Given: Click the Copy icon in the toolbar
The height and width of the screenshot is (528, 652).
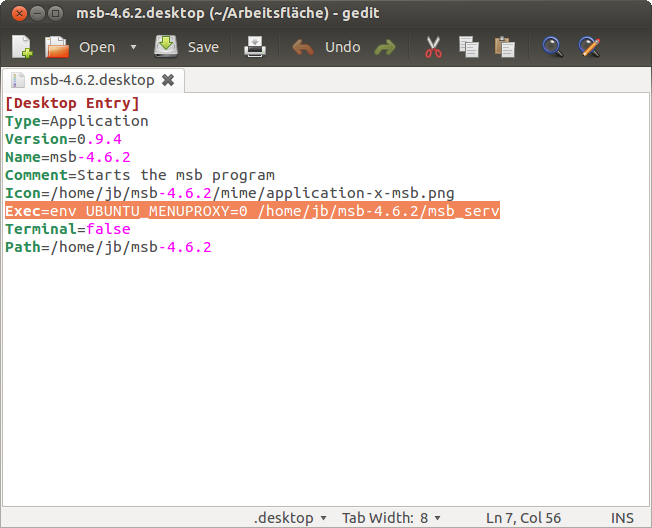Looking at the screenshot, I should click(468, 47).
